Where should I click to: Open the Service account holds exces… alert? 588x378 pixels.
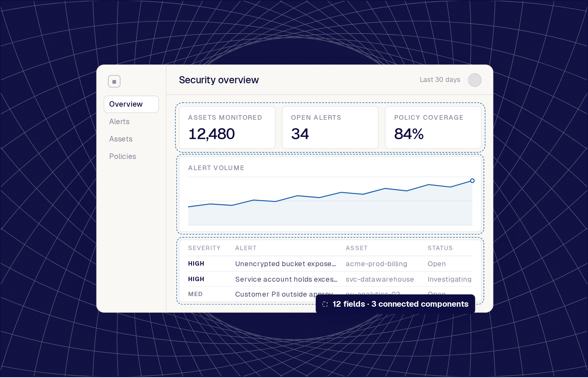click(286, 279)
